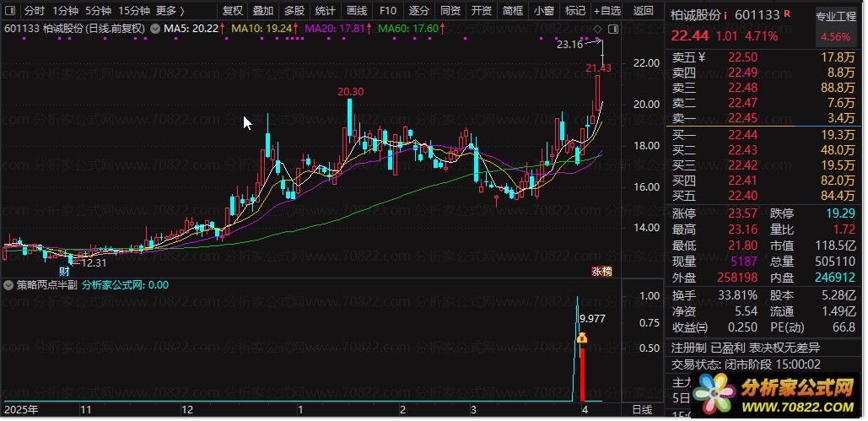868x421 pixels.
Task: Click the 交易状态 closing status line
Action: click(x=746, y=364)
